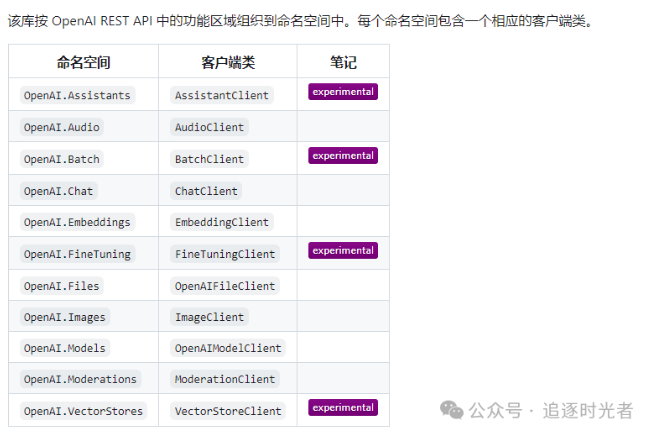Click the OpenAI.VectorStores namespace label
This screenshot has width=666, height=441.
83,411
